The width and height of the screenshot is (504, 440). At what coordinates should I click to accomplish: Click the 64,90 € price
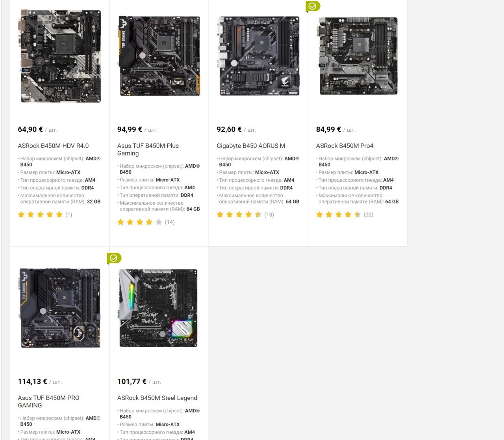pos(30,129)
